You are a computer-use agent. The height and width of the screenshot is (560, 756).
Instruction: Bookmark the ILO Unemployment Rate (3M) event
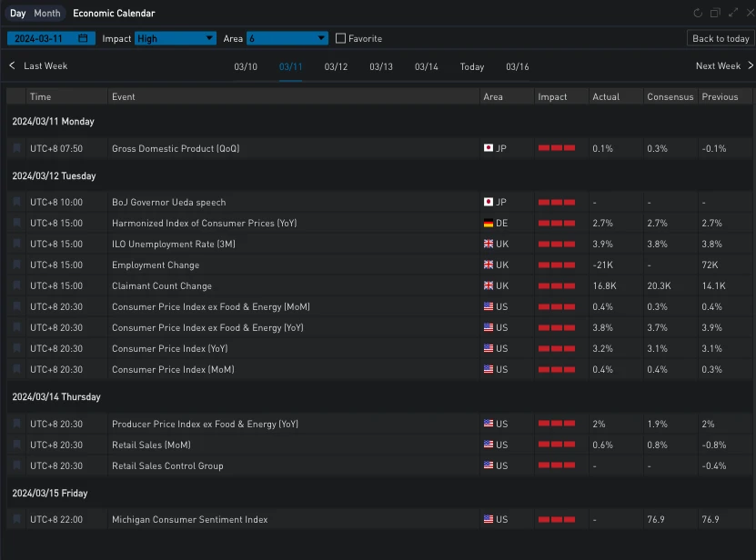(x=16, y=244)
